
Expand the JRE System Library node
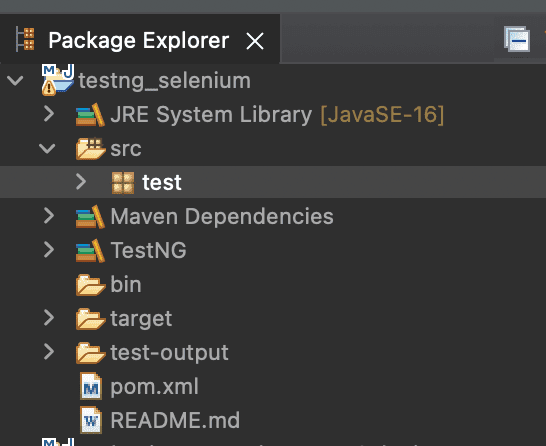tap(49, 114)
